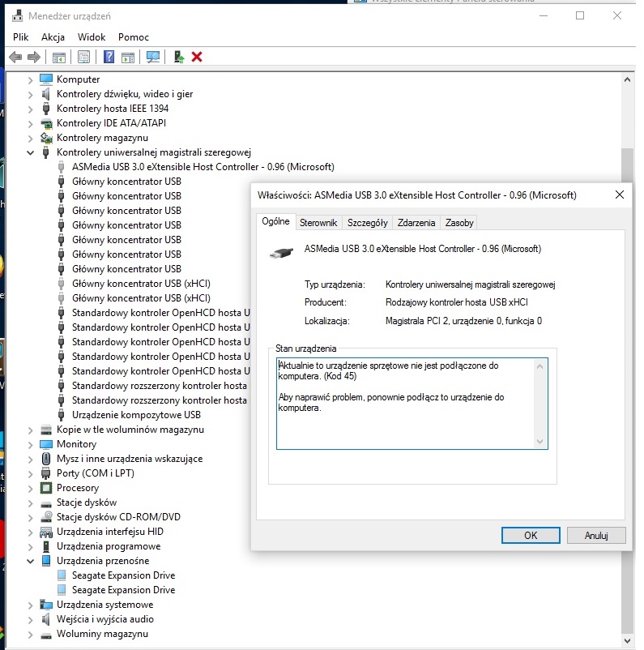Image resolution: width=644 pixels, height=650 pixels.
Task: Expand the Monitory node
Action: (x=30, y=445)
